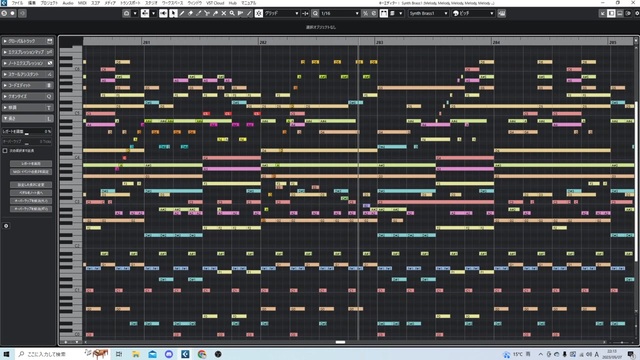Image resolution: width=640 pixels, height=360 pixels.
Task: Click bar 283 on the ruler
Action: [x=379, y=42]
